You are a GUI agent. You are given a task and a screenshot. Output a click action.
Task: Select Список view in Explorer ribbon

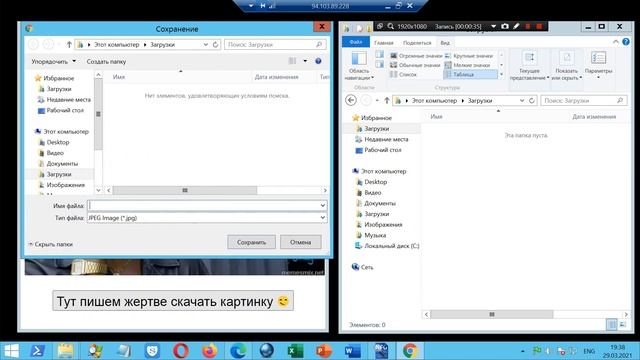pos(403,74)
